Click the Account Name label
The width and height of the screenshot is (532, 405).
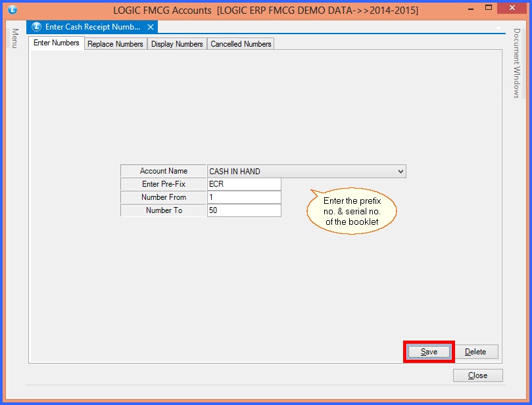click(164, 171)
